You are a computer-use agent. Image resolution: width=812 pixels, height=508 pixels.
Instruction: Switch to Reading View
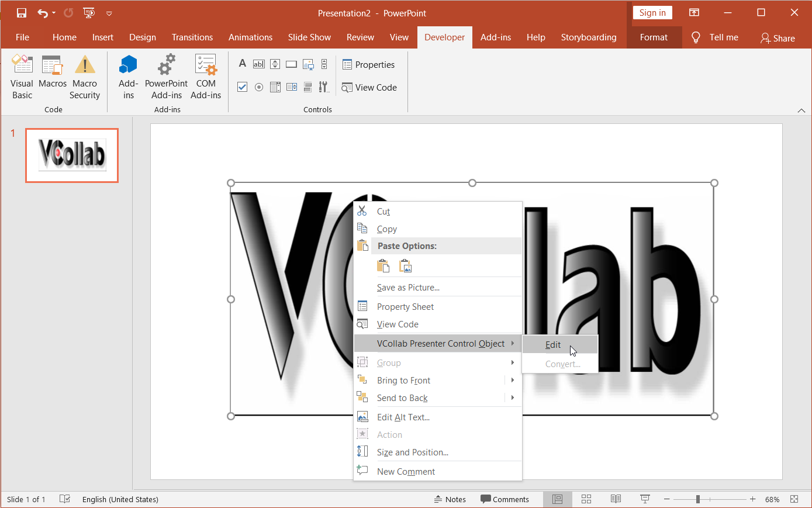[x=616, y=499]
